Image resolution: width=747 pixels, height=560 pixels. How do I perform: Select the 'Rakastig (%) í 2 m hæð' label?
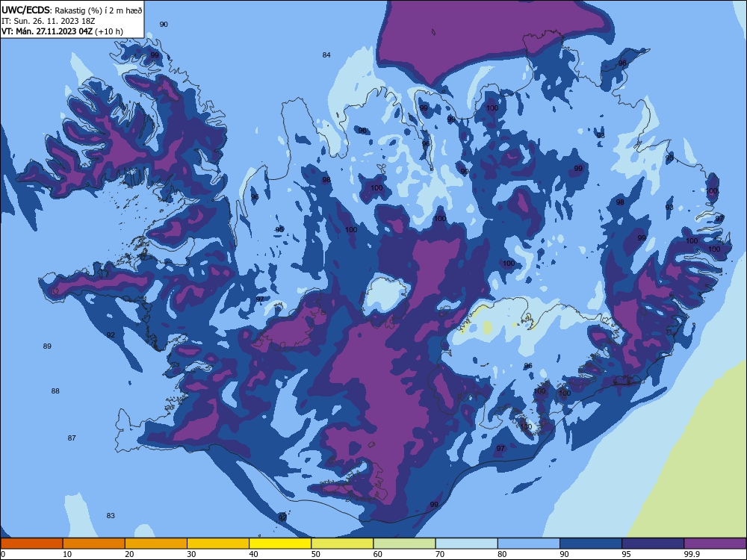[98, 10]
